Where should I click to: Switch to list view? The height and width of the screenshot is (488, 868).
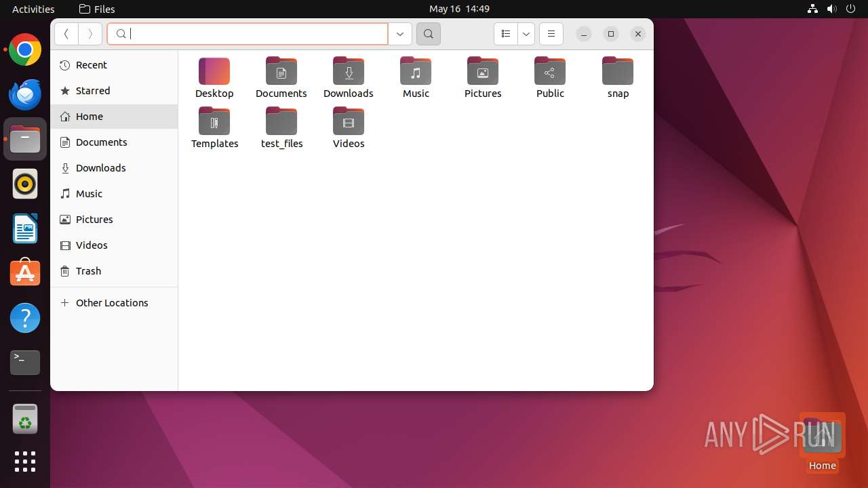point(506,34)
